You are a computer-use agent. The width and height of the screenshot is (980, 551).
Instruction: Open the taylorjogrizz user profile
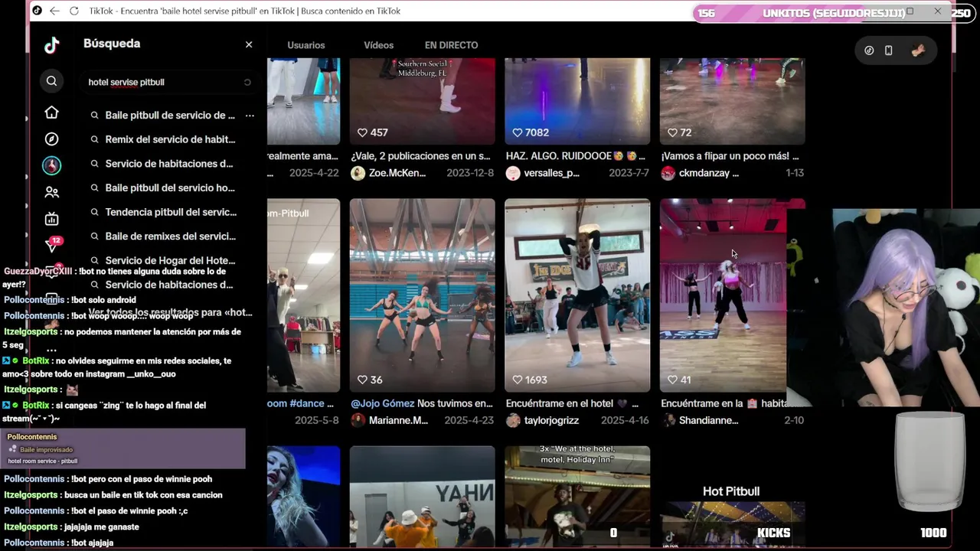coord(551,420)
